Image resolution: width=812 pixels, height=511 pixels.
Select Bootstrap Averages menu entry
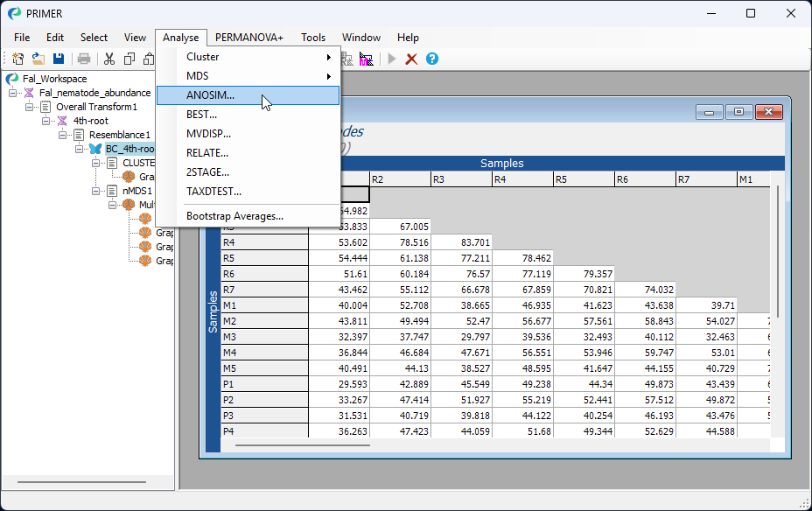click(234, 216)
